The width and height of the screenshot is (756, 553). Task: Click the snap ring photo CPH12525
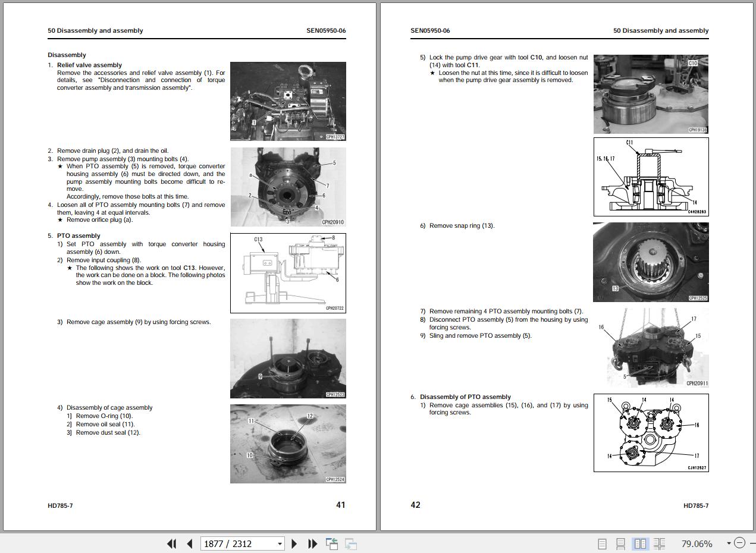tap(651, 262)
